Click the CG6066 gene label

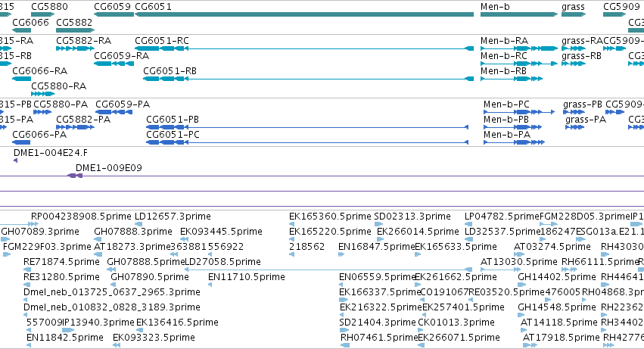[30, 22]
